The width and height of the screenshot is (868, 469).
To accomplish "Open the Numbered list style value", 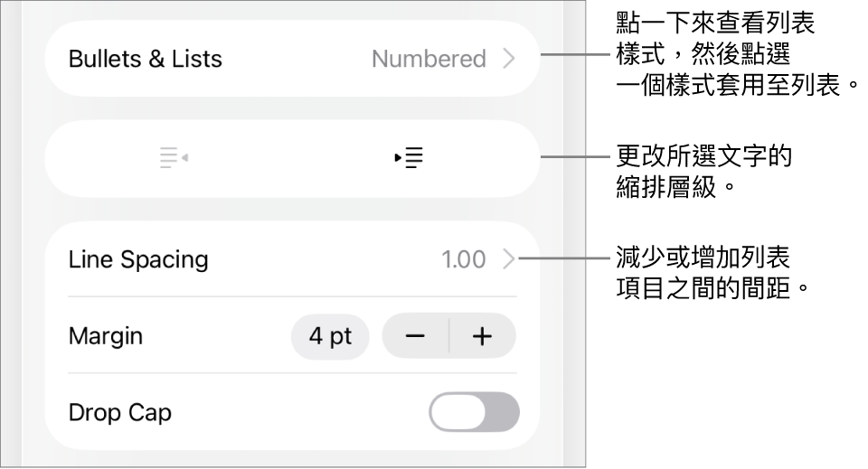I will tap(429, 59).
